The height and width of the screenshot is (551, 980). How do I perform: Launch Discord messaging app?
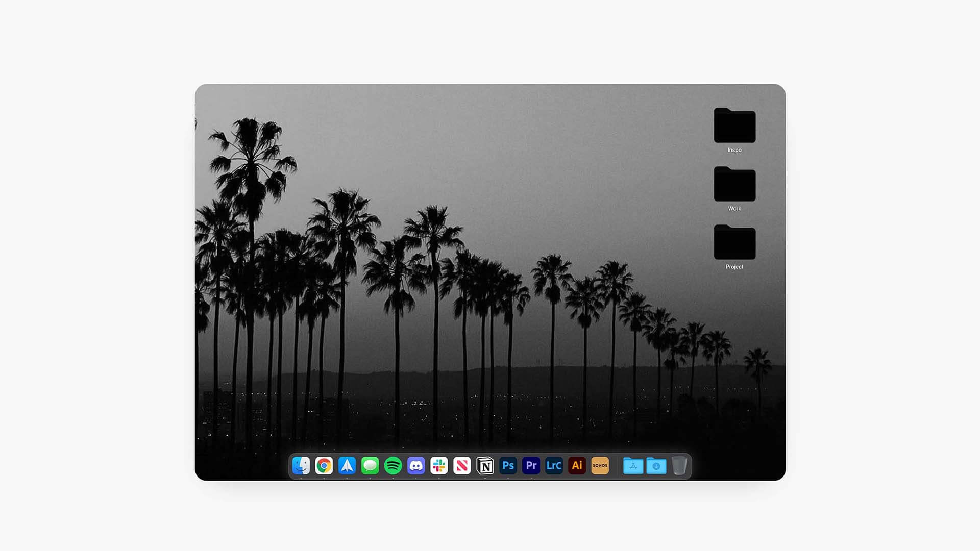[x=416, y=466]
